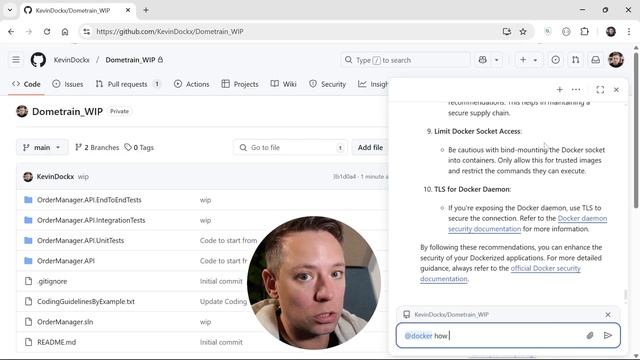Switch to the Code tab
Viewport: 640px width, 360px height.
click(x=27, y=84)
